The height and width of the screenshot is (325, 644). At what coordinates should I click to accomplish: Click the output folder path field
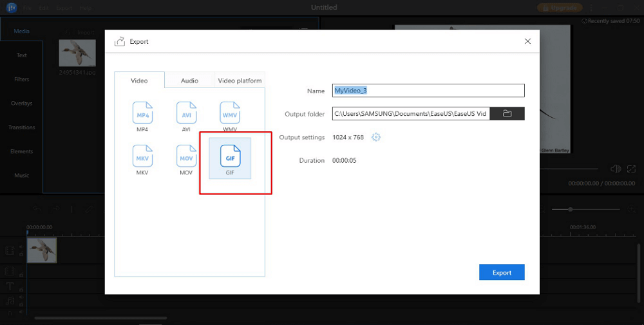coord(410,114)
